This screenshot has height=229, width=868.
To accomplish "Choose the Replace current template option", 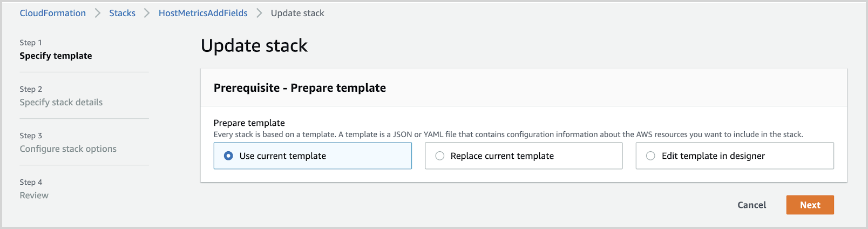I will pos(440,156).
